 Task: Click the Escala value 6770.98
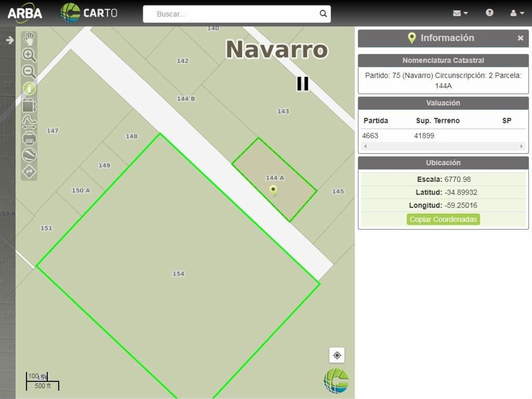tap(458, 179)
